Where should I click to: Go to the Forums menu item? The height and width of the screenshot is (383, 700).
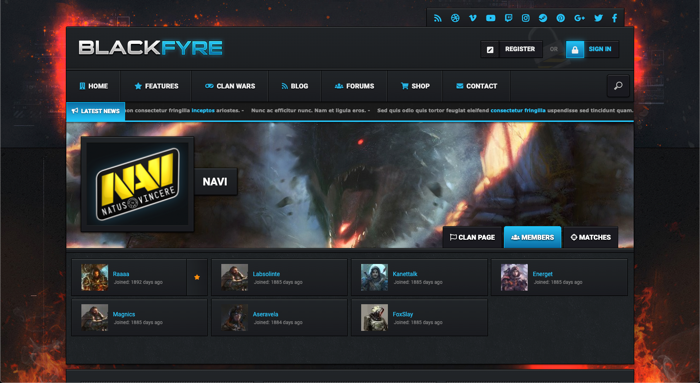[x=354, y=86]
